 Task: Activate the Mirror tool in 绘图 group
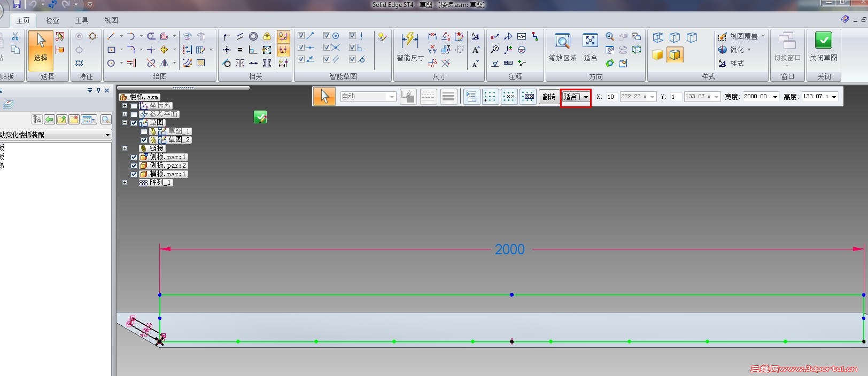(x=164, y=63)
